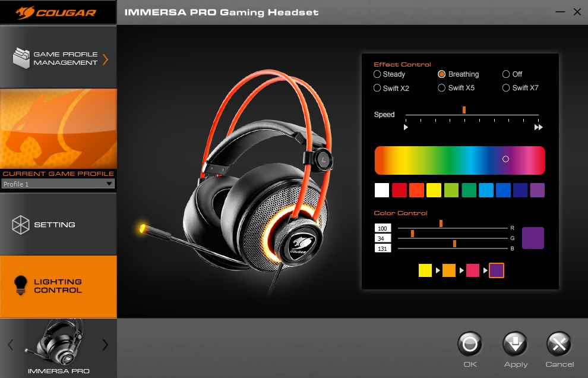Click the Speed slider handle
This screenshot has width=588, height=378.
click(x=464, y=110)
